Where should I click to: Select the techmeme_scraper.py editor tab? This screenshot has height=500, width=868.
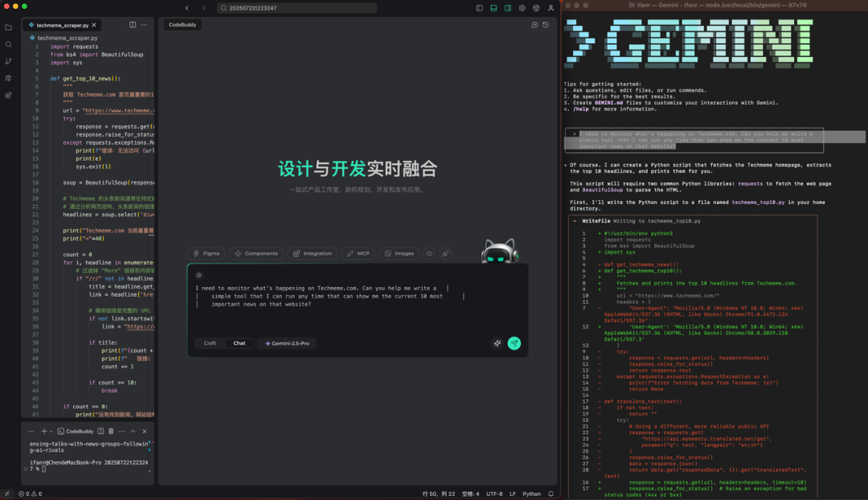click(62, 25)
